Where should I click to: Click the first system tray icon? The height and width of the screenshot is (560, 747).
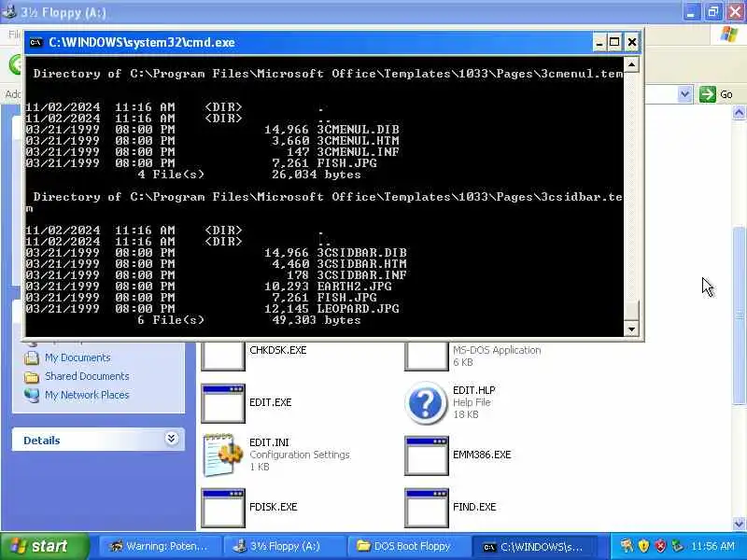[x=627, y=546]
